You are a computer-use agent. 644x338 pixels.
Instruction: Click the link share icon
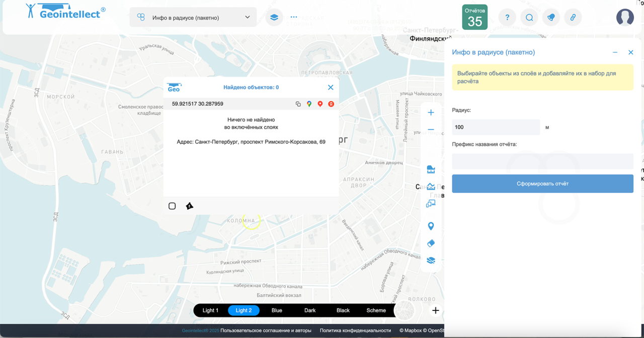click(x=573, y=18)
